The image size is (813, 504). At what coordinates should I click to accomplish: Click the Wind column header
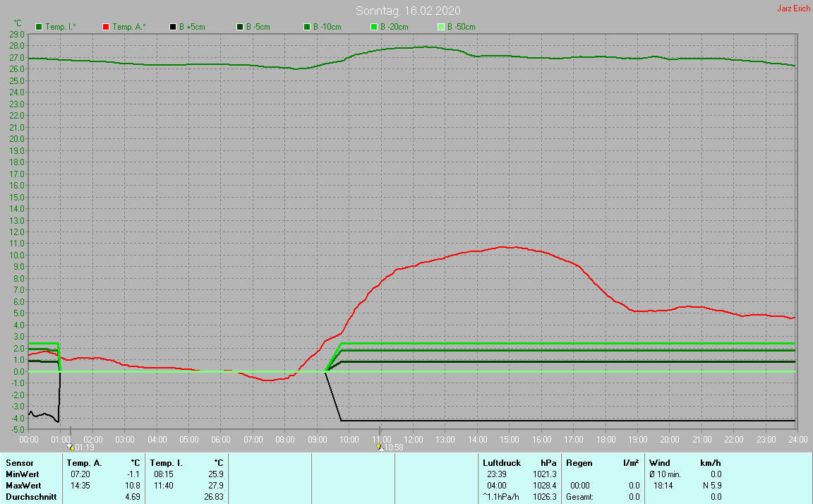(x=660, y=463)
